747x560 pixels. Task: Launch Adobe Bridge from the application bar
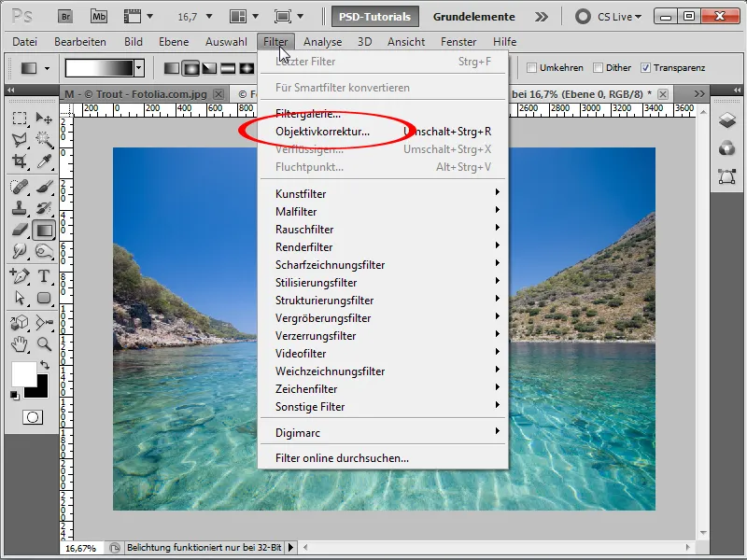[x=65, y=16]
